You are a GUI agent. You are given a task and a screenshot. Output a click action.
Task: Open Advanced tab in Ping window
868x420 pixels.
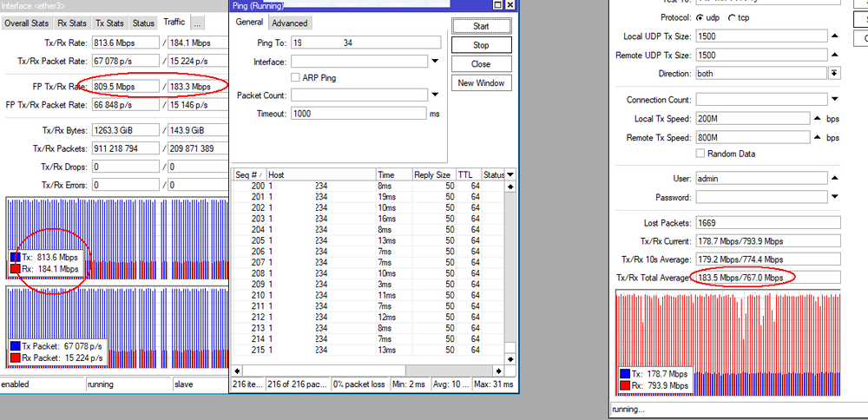pyautogui.click(x=290, y=23)
